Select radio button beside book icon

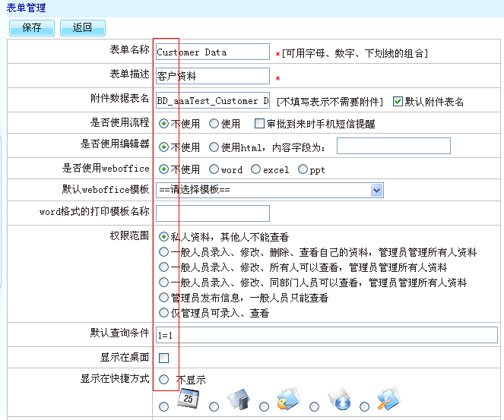214,407
